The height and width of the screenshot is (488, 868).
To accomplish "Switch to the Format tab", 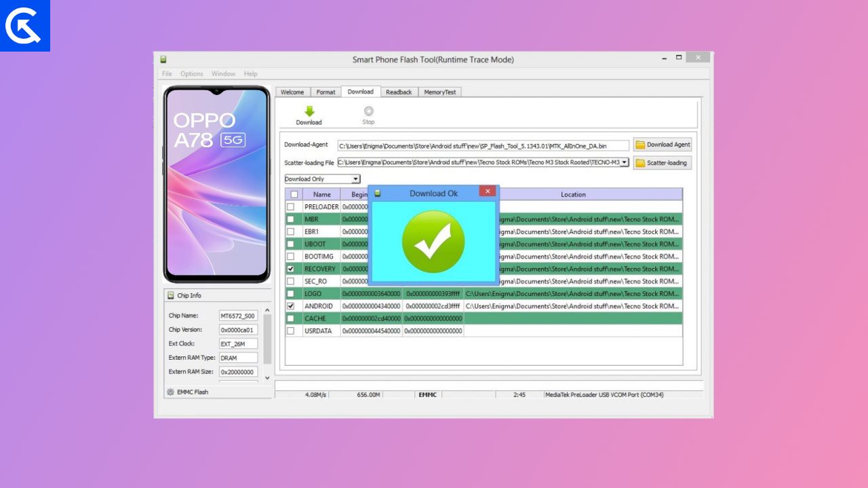I will click(x=326, y=92).
